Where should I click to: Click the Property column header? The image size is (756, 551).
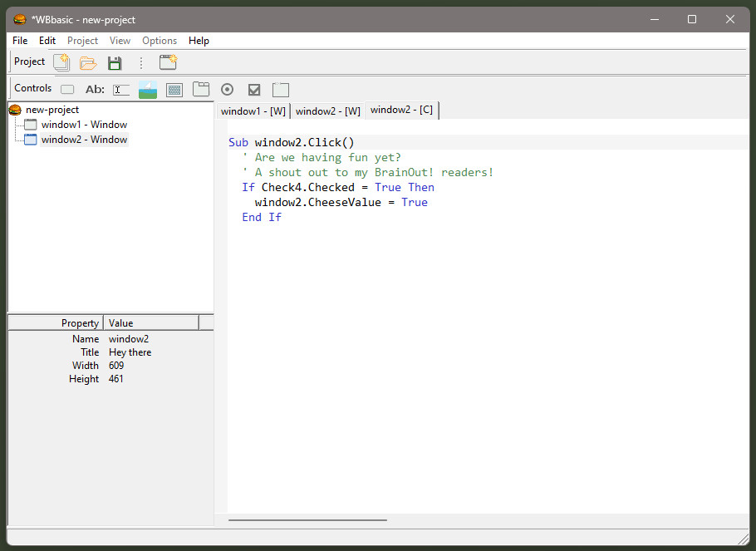(56, 322)
